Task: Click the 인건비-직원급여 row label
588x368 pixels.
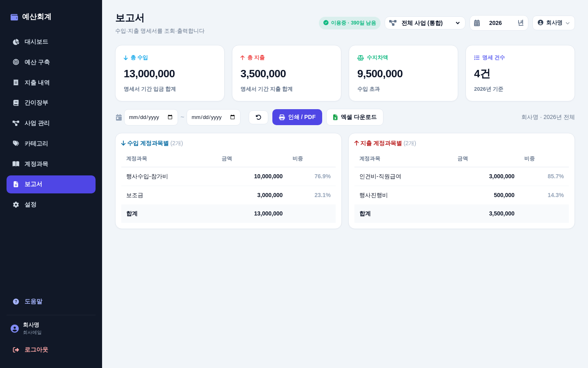Action: point(380,177)
